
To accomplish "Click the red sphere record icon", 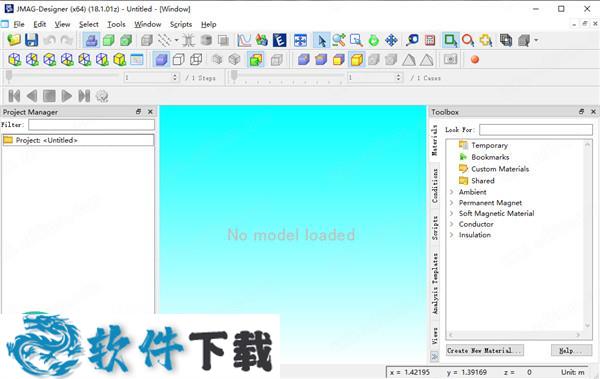I will point(475,60).
